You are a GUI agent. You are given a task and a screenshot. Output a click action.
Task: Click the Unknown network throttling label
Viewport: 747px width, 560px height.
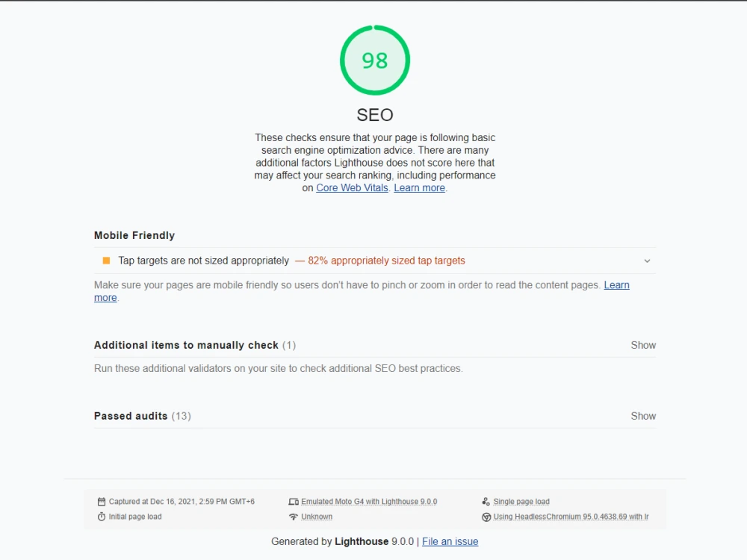317,517
